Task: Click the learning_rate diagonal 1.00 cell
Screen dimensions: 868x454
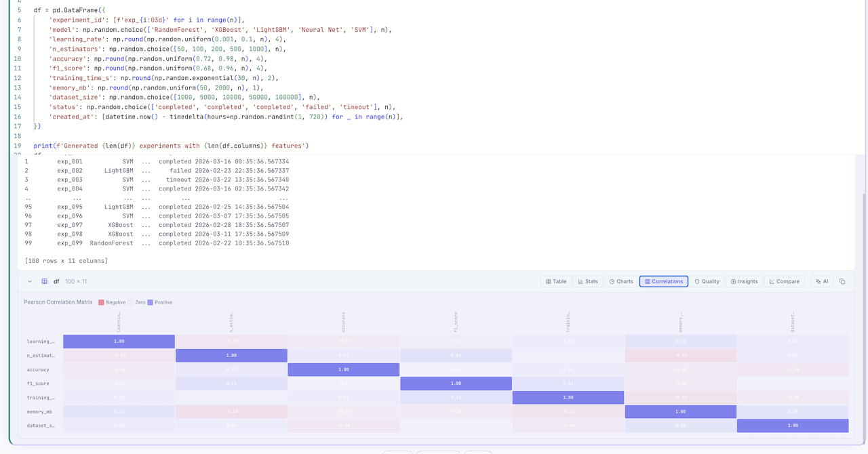Action: tap(119, 342)
